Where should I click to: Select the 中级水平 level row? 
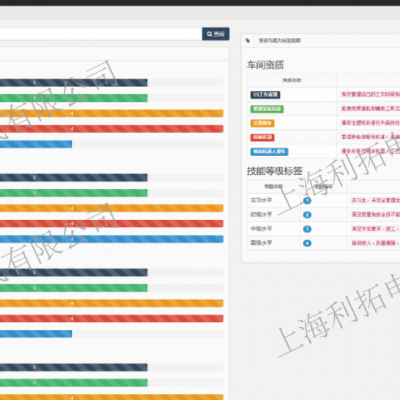323,229
